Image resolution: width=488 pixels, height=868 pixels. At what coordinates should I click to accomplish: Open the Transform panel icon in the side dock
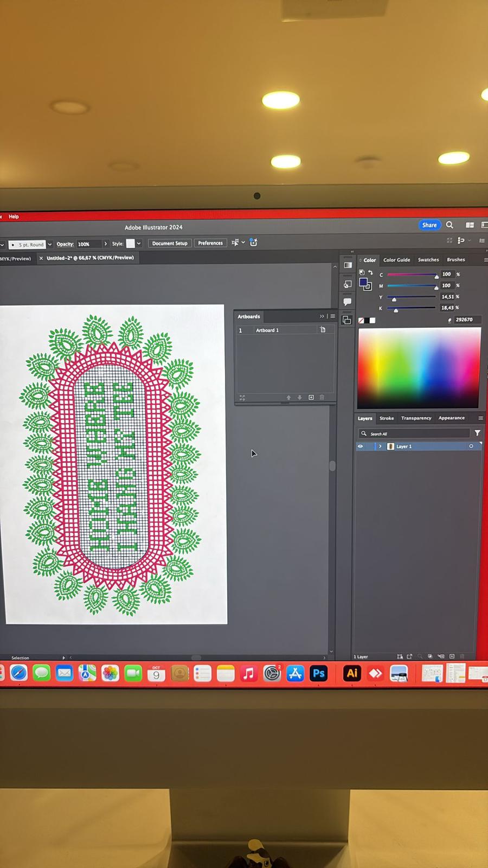348,284
